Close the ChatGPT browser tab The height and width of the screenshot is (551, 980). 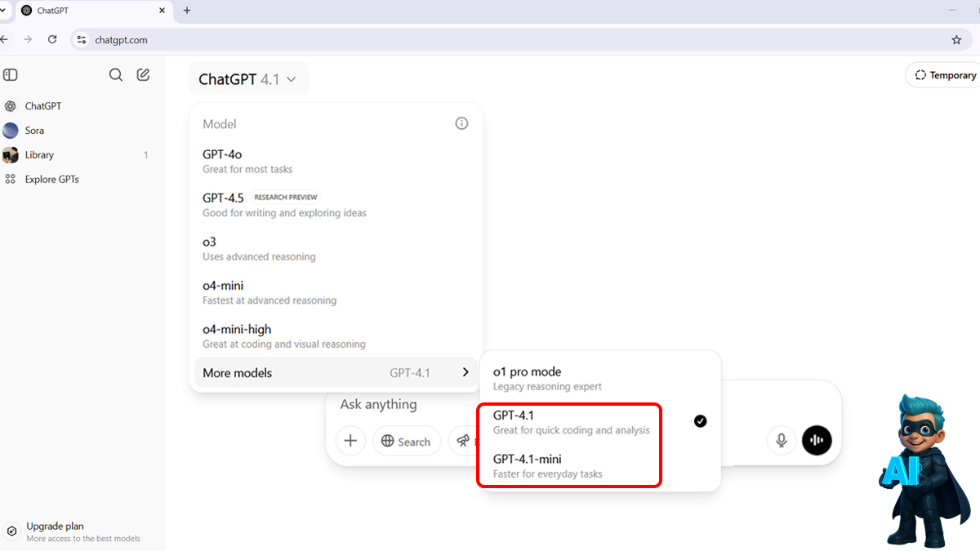point(162,11)
